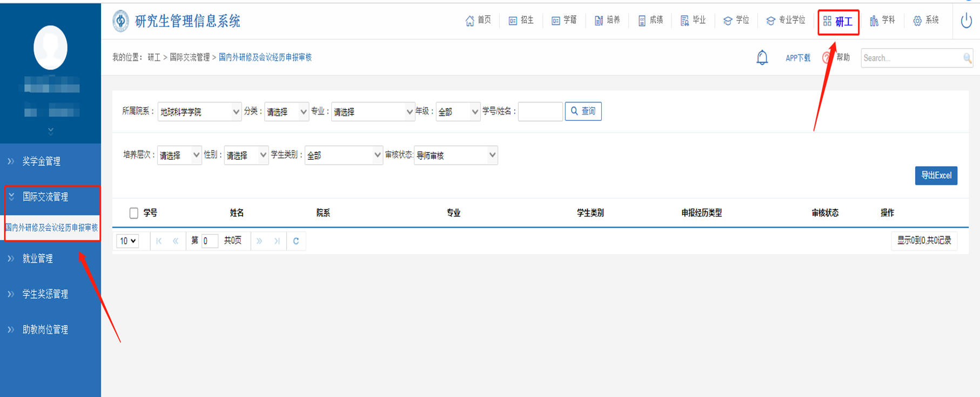Click the 查询 search button
This screenshot has width=980, height=397.
click(x=583, y=111)
